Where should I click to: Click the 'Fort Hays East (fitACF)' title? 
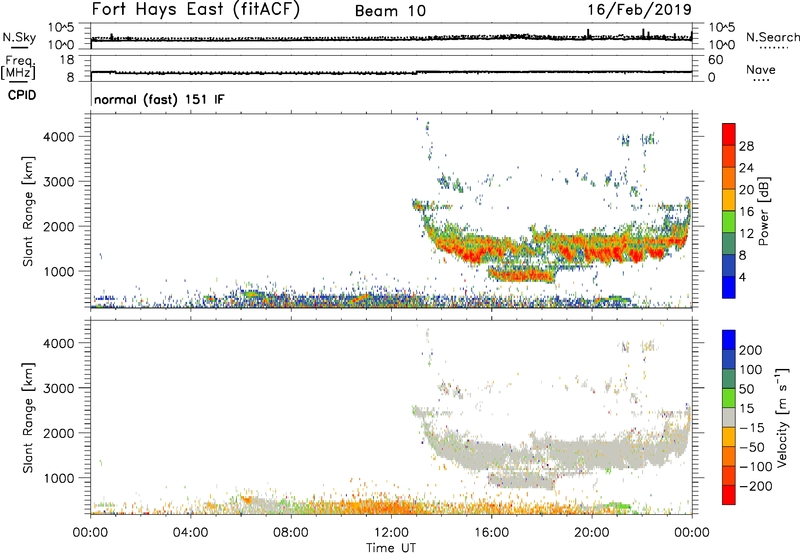pyautogui.click(x=196, y=9)
